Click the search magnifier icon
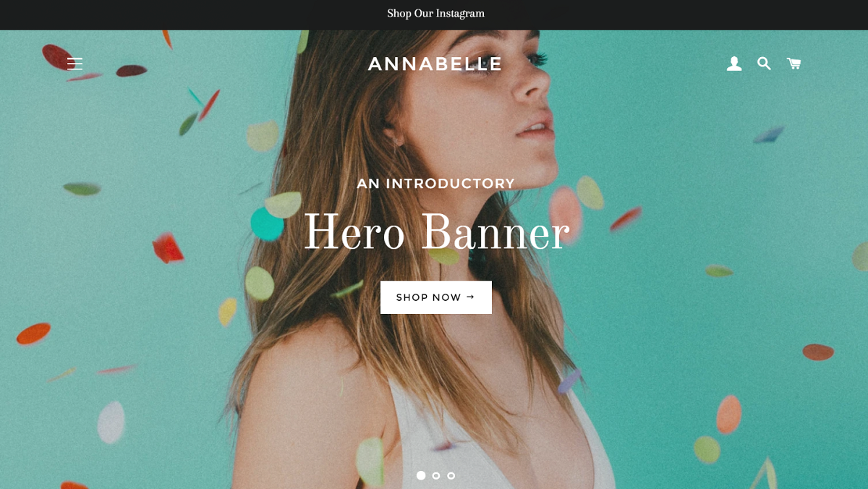The width and height of the screenshot is (868, 489). 764,64
